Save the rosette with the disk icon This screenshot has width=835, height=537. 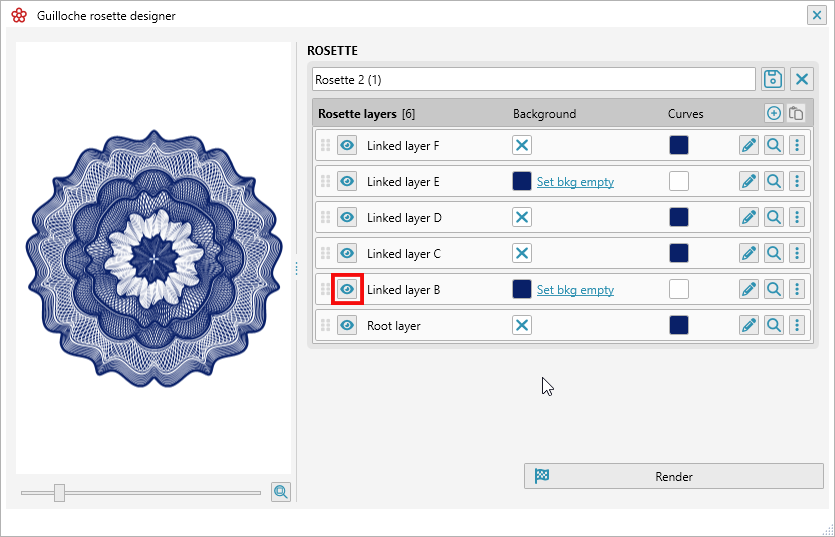(x=773, y=79)
